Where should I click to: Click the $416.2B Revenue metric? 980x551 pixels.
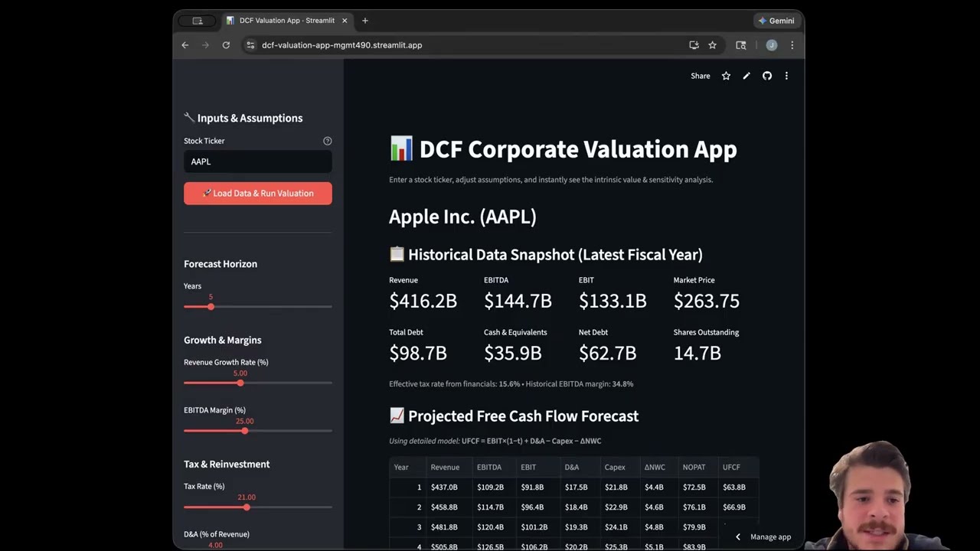click(x=423, y=301)
